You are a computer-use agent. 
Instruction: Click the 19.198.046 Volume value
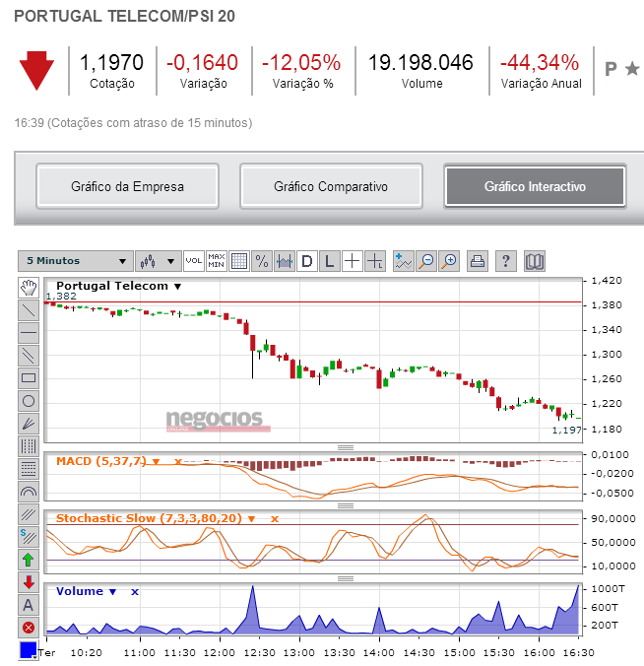point(420,63)
